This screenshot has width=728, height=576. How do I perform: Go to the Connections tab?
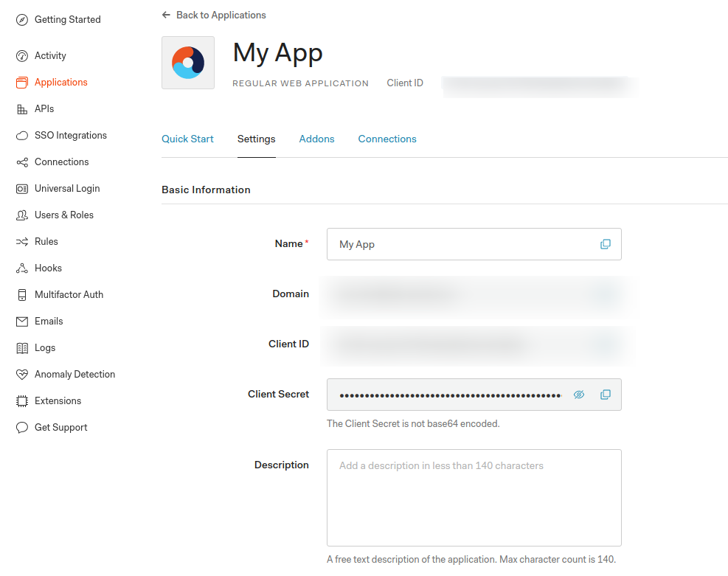tap(387, 139)
